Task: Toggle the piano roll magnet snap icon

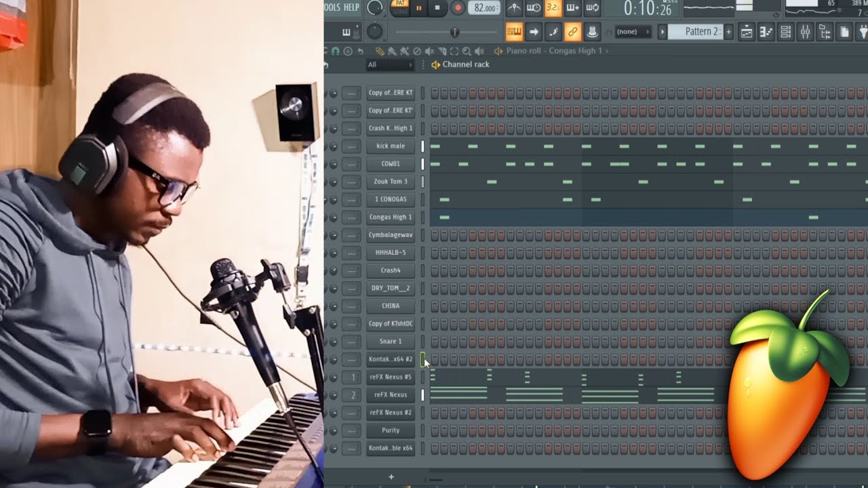Action: pyautogui.click(x=335, y=51)
